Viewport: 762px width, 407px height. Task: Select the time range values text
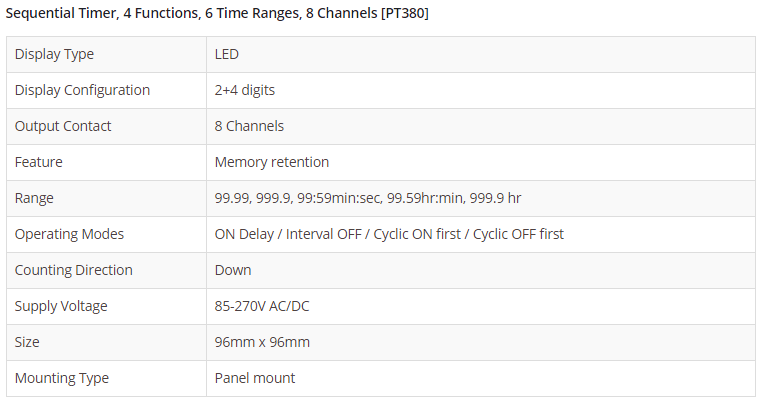[367, 198]
